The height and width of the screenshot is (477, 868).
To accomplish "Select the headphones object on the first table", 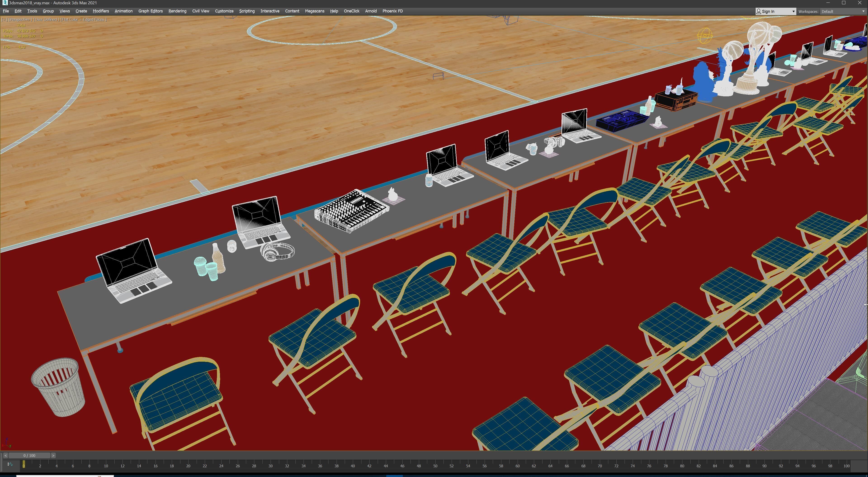I will [x=277, y=252].
